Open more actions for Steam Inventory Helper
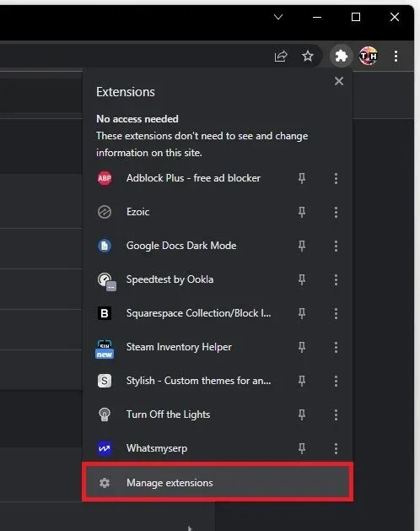 tap(336, 347)
